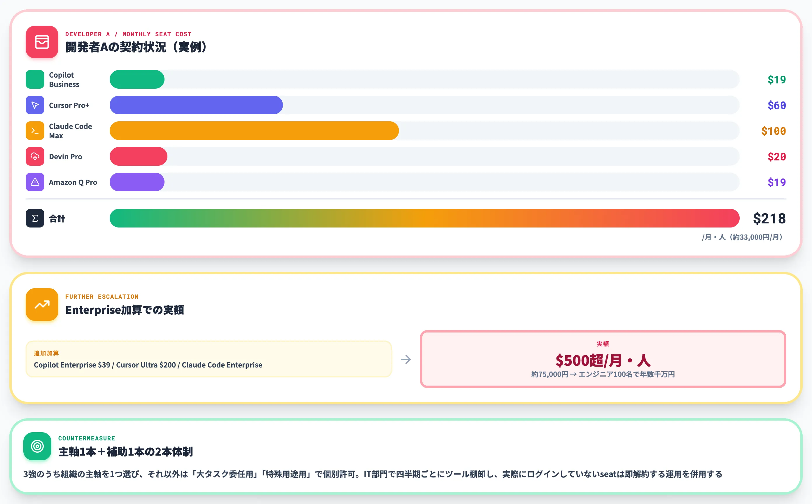Screen dimensions: 812x504
Task: Click the arrow between 追加加算 and 実額 boxes
Action: coord(406,359)
